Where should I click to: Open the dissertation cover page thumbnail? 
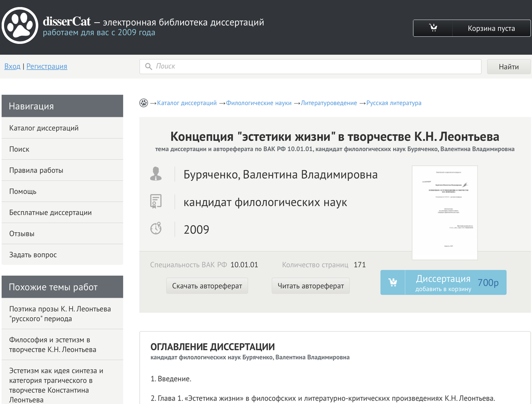pos(445,212)
